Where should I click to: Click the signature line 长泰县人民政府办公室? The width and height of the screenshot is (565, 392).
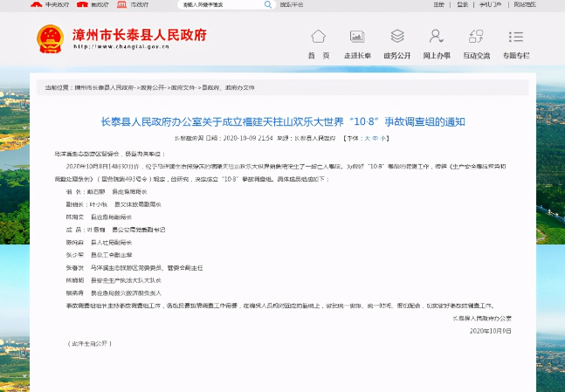pos(482,318)
